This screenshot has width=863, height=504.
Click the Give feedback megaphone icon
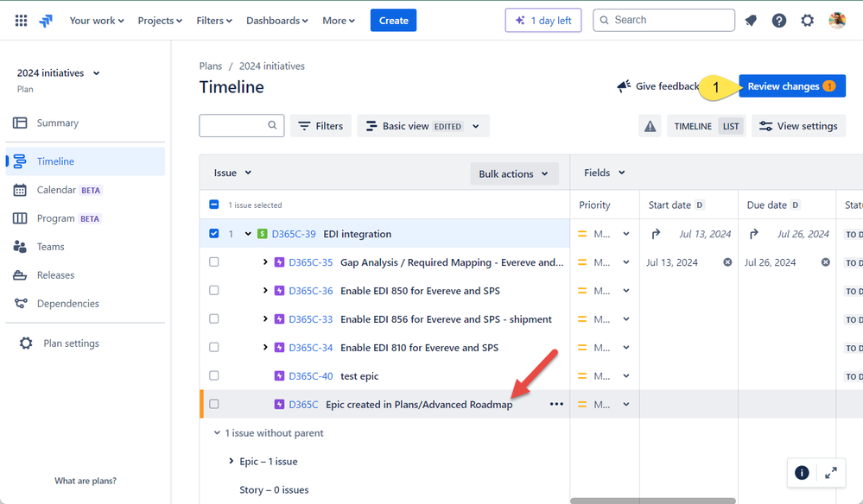click(x=624, y=86)
